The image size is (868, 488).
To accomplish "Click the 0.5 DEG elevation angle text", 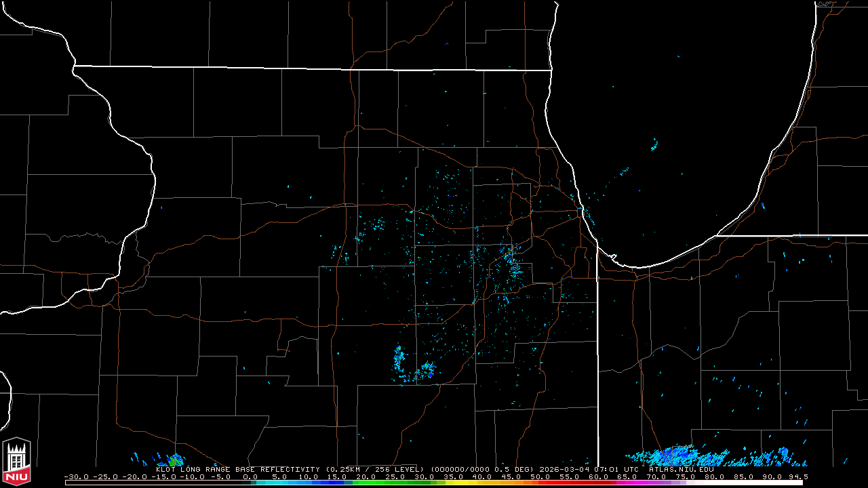I will point(507,469).
